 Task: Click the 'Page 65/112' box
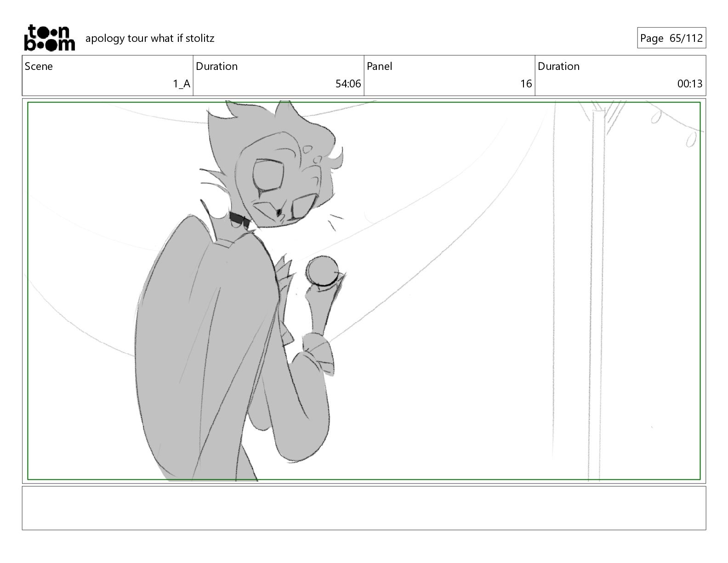click(671, 38)
